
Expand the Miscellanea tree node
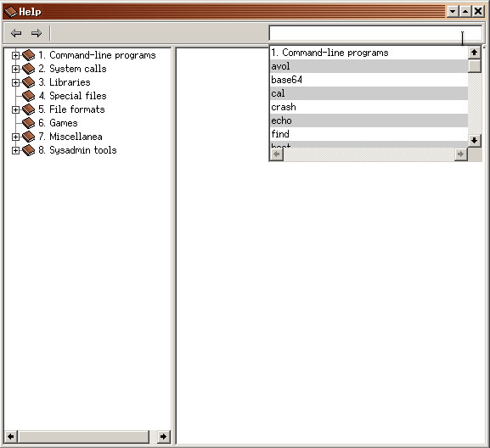click(x=15, y=137)
